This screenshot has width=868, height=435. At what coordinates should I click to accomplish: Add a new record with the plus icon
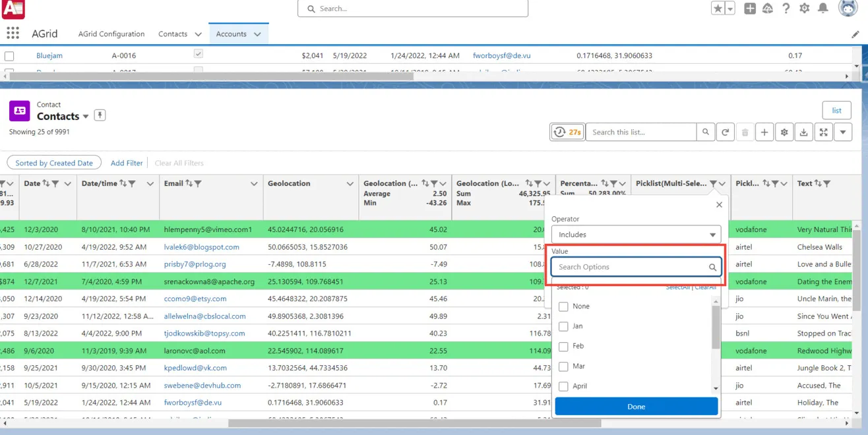(x=764, y=131)
